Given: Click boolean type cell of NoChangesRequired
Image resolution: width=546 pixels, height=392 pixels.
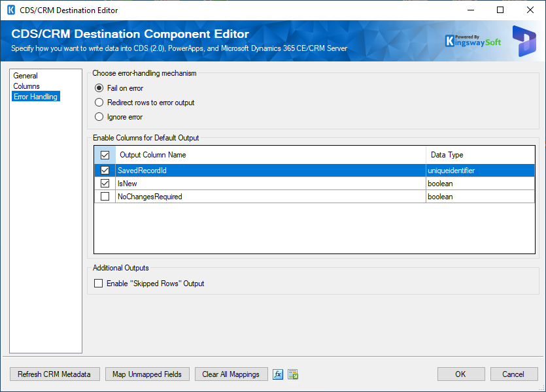Looking at the screenshot, I should click(480, 197).
